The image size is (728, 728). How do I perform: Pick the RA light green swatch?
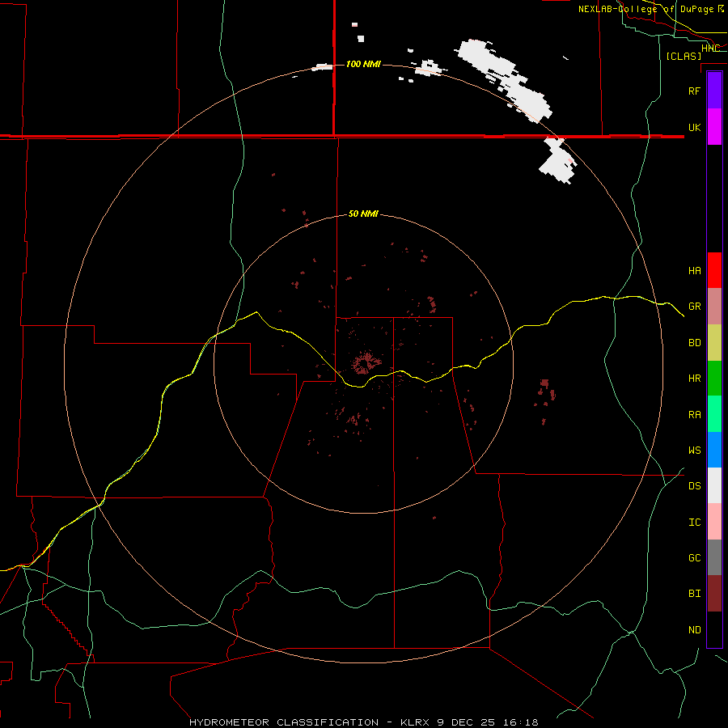tap(714, 414)
